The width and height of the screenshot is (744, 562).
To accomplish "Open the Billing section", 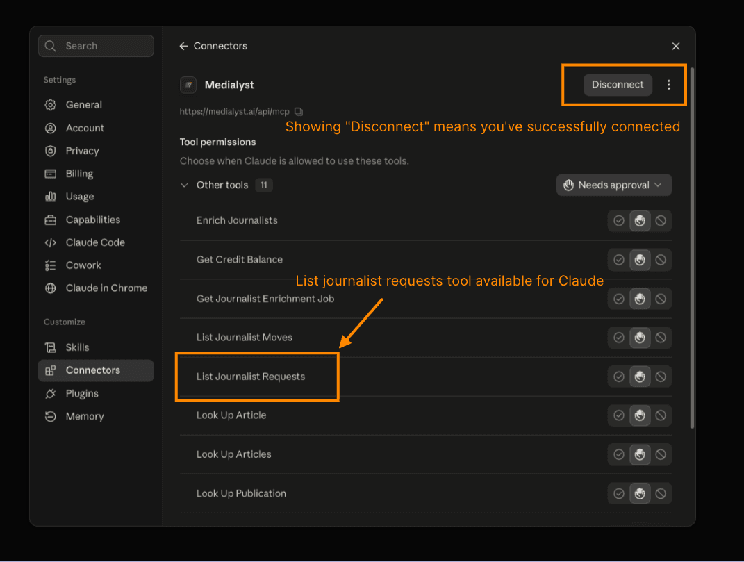I will pyautogui.click(x=96, y=174).
